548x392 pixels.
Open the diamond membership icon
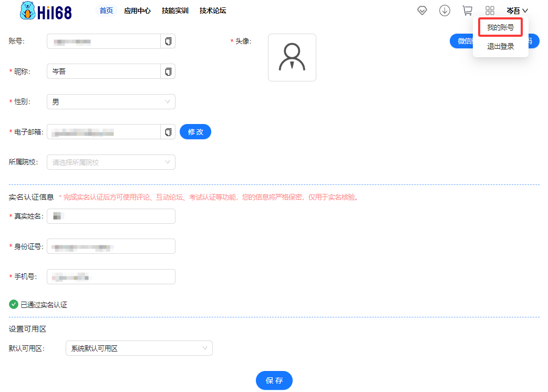pos(422,11)
